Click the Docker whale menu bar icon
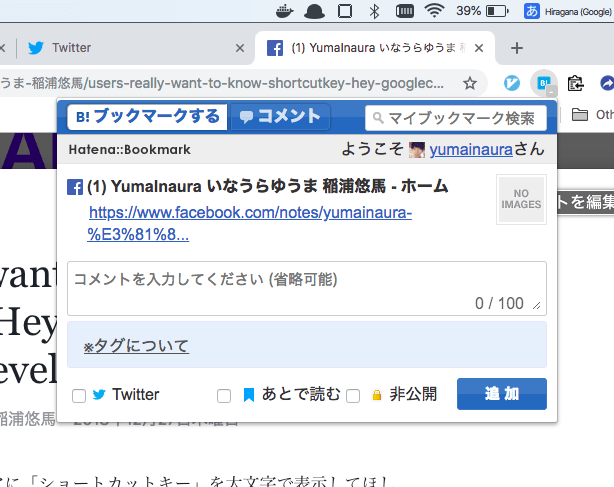Viewport: 614px width, 487px height. [284, 11]
